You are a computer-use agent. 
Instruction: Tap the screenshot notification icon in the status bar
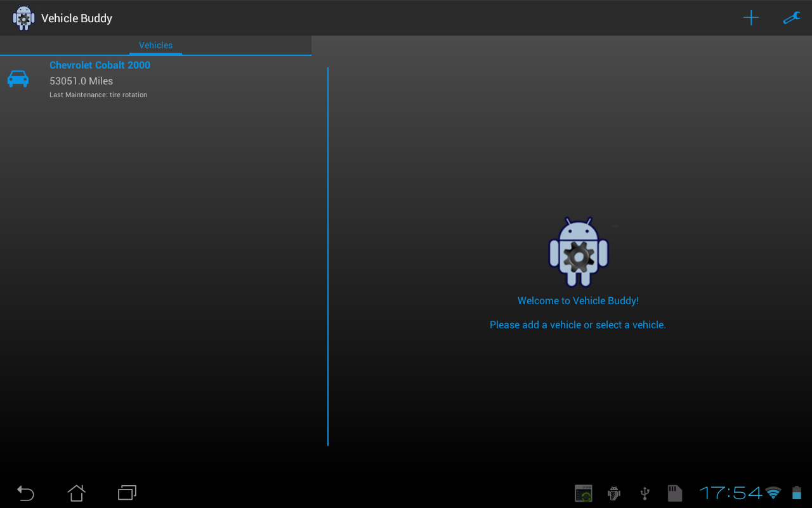[x=584, y=493]
